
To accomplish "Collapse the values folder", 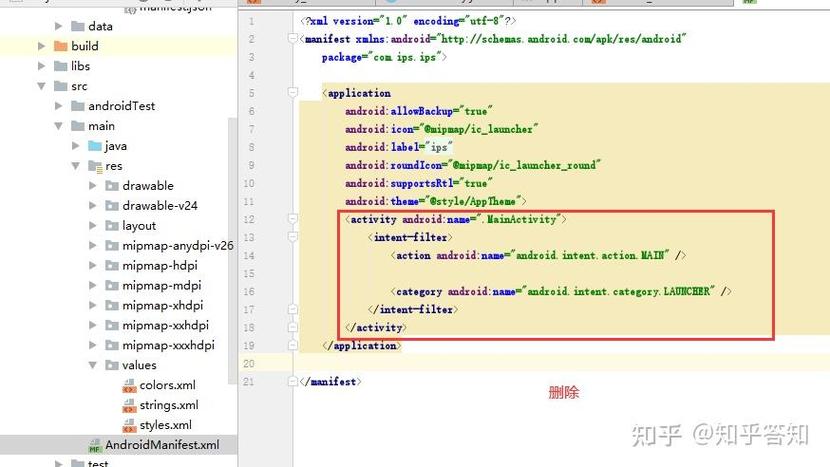I will (93, 365).
